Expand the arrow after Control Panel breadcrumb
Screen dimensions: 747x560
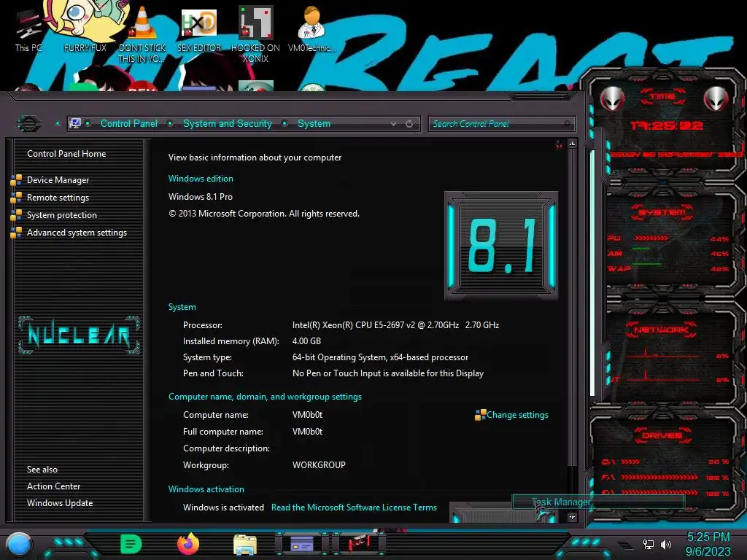point(170,123)
